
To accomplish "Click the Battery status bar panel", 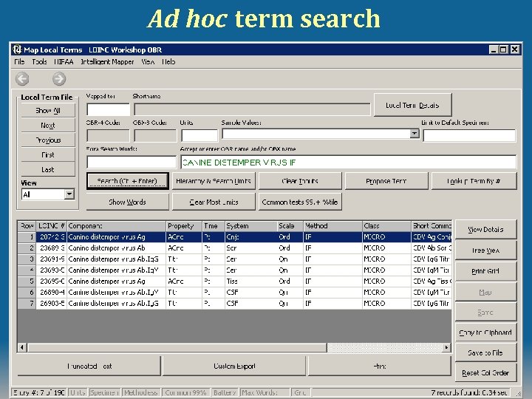I will tap(225, 392).
